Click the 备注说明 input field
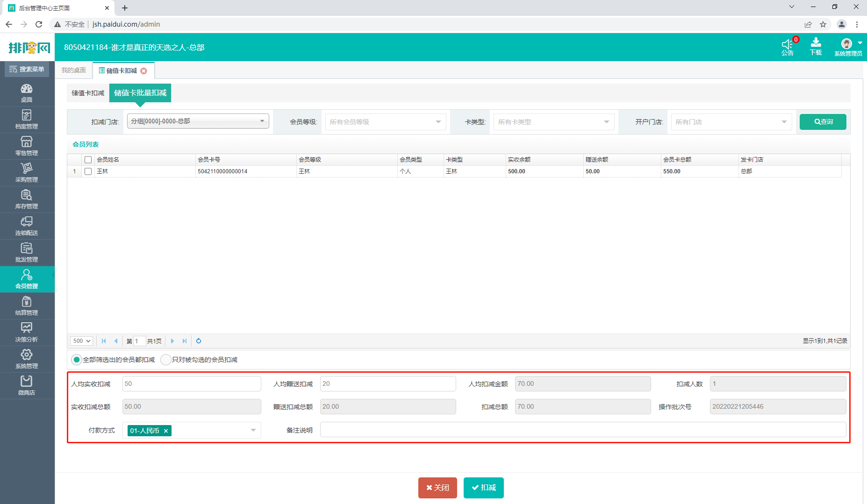Viewport: 867px width, 504px height. (583, 430)
